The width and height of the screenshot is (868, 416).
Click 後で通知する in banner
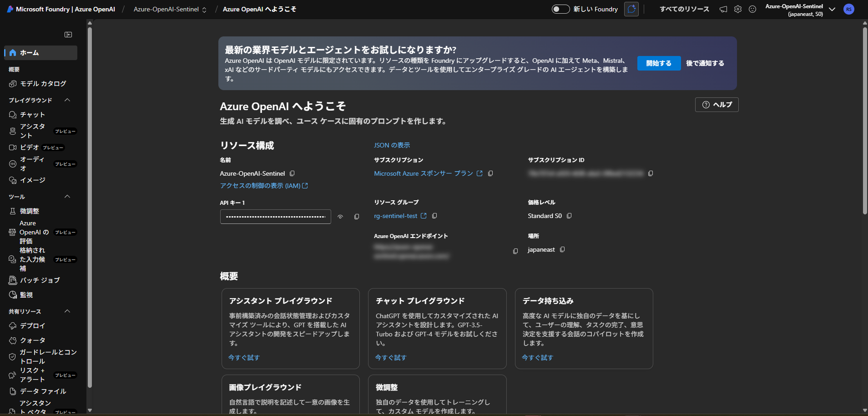705,63
